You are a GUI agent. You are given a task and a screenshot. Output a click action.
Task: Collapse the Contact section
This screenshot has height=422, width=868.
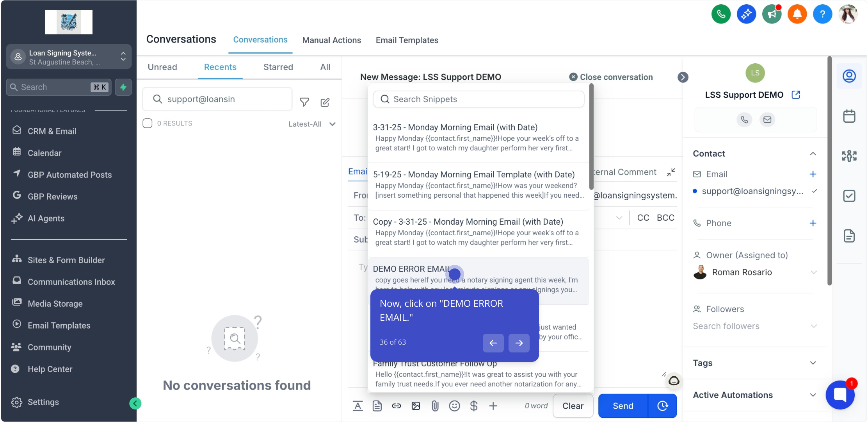click(813, 154)
